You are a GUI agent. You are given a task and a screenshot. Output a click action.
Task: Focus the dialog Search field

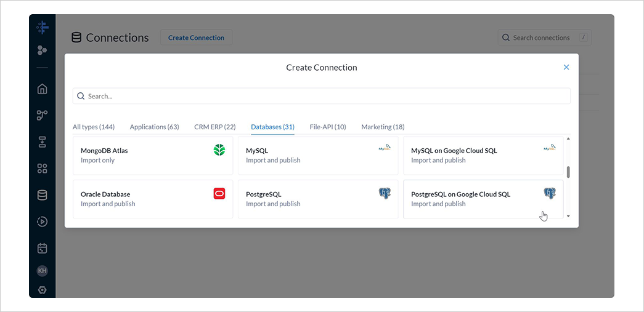322,96
